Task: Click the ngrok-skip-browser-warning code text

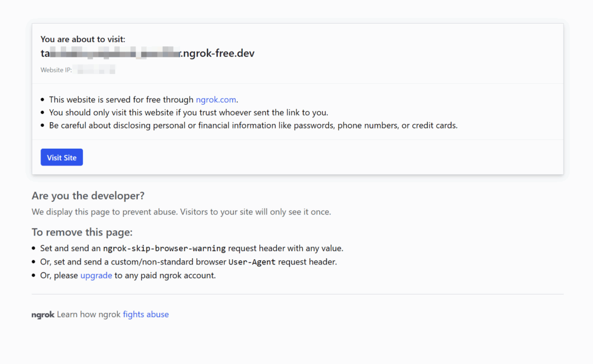Action: pyautogui.click(x=164, y=249)
